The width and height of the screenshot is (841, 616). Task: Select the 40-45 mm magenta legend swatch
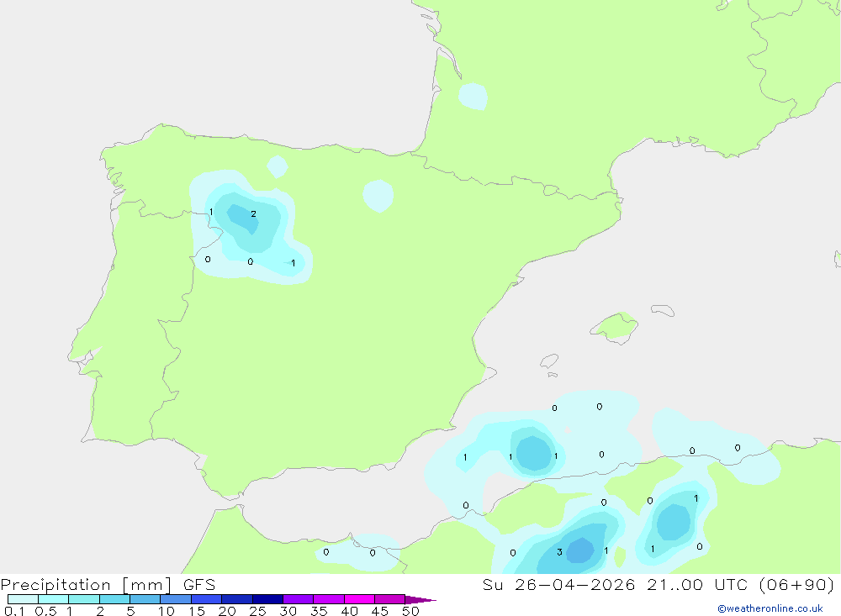pyautogui.click(x=359, y=599)
